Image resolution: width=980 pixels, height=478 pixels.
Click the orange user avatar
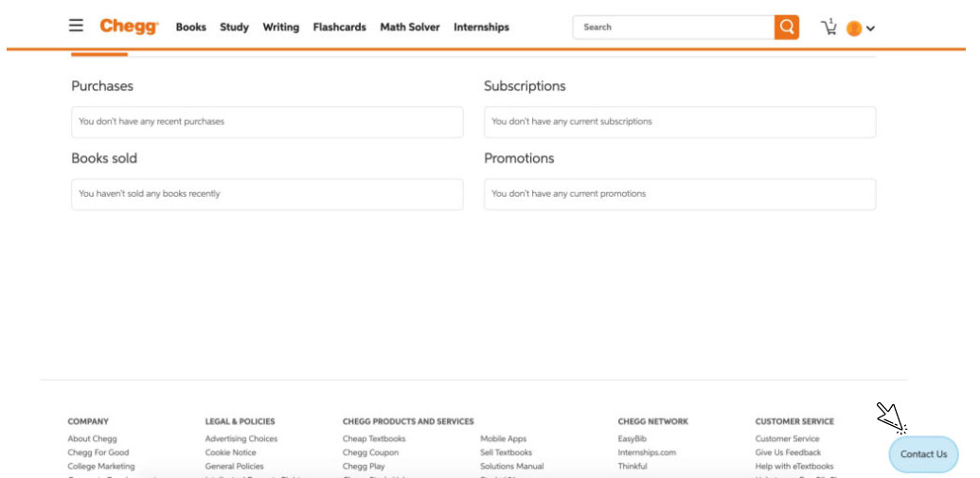click(854, 28)
